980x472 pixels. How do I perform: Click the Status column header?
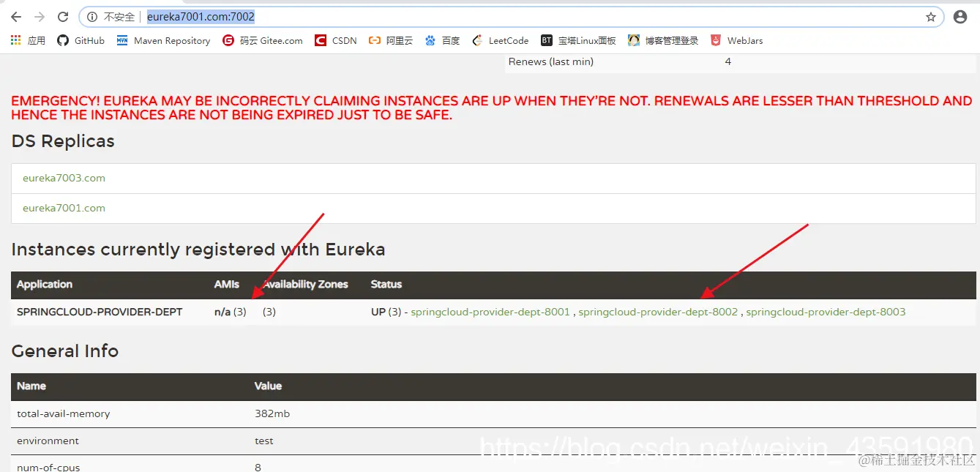[386, 284]
